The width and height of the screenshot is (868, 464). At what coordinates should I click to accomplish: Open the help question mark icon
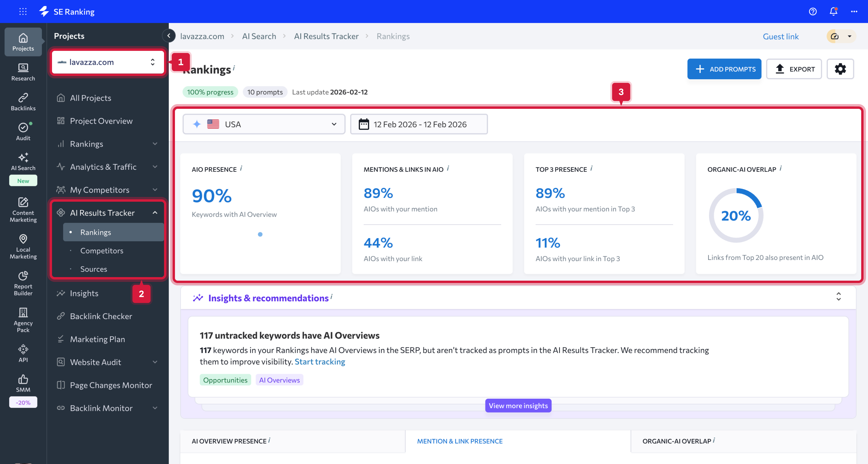coord(812,12)
